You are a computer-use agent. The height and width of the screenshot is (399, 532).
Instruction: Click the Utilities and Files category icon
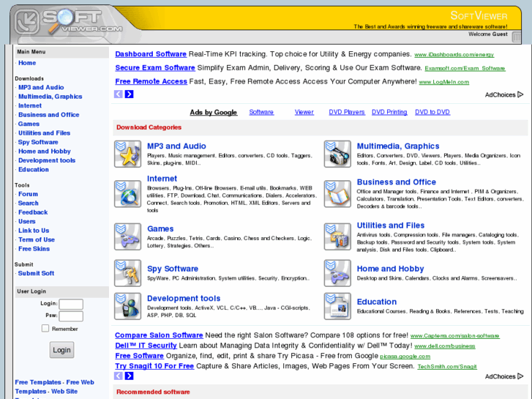click(337, 236)
